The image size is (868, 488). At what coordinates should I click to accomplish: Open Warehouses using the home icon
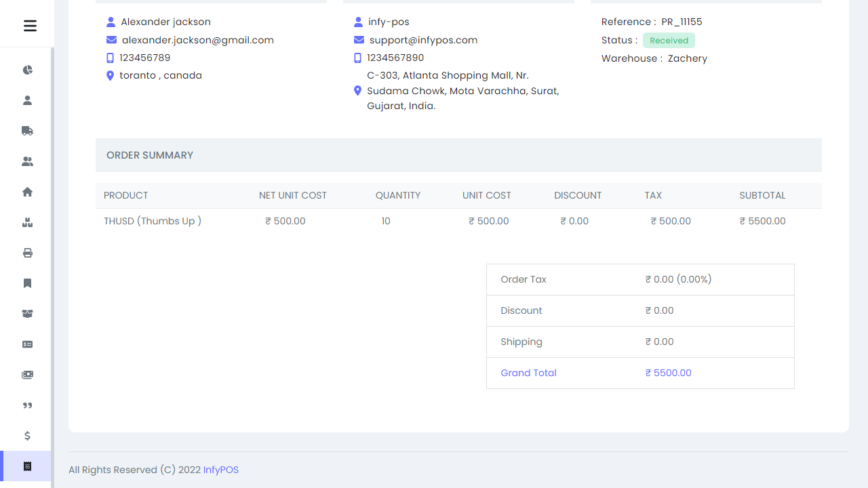(27, 192)
